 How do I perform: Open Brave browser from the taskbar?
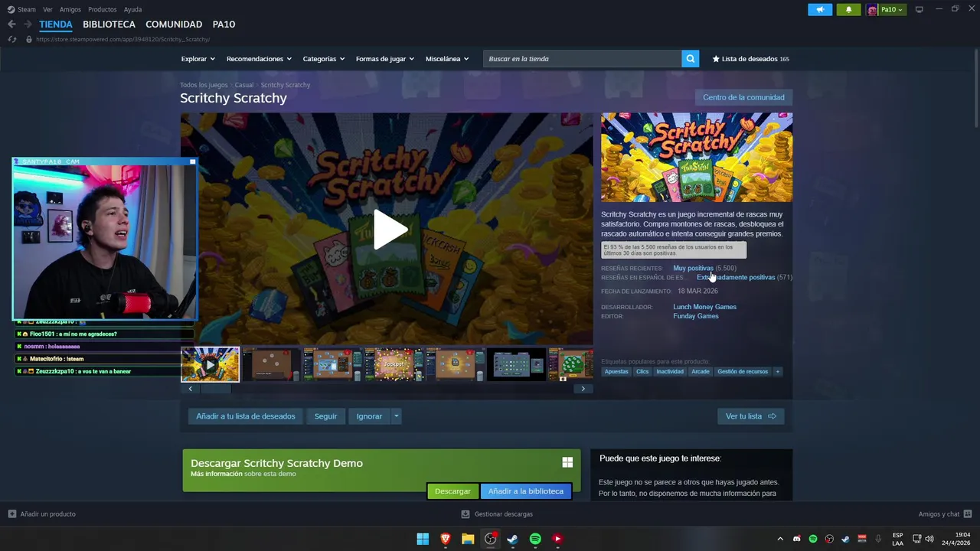tap(445, 539)
